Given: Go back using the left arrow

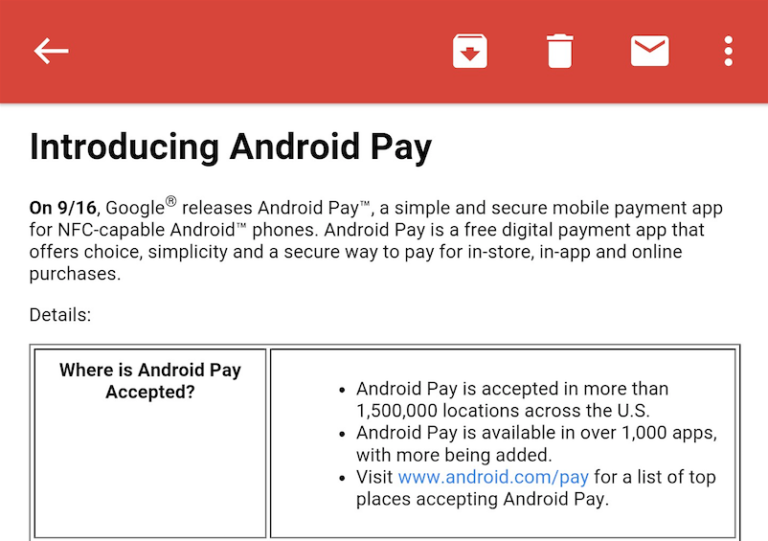Looking at the screenshot, I should pos(51,51).
